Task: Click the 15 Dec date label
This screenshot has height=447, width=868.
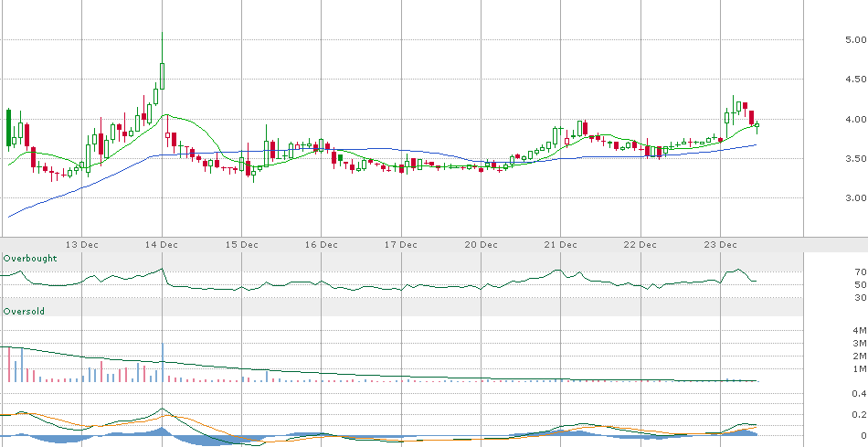Action: (242, 244)
